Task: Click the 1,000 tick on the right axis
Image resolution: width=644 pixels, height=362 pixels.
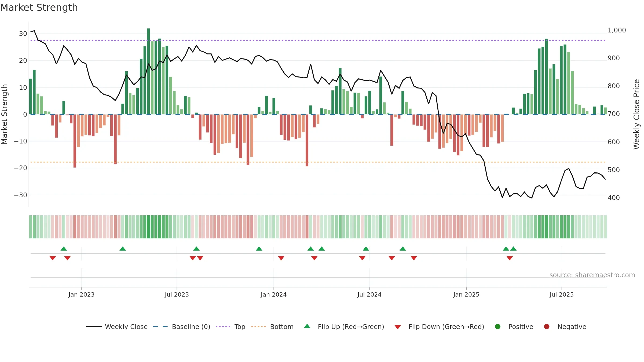Action: pos(617,30)
